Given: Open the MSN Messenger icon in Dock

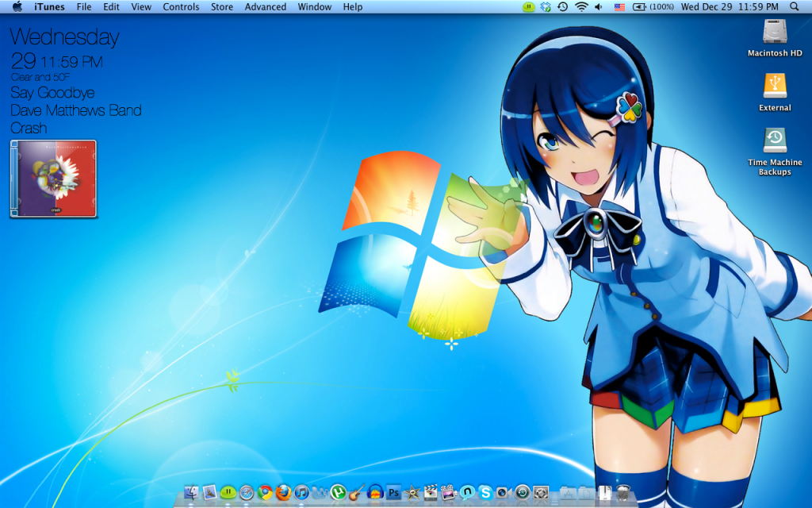Looking at the screenshot, I should (320, 492).
